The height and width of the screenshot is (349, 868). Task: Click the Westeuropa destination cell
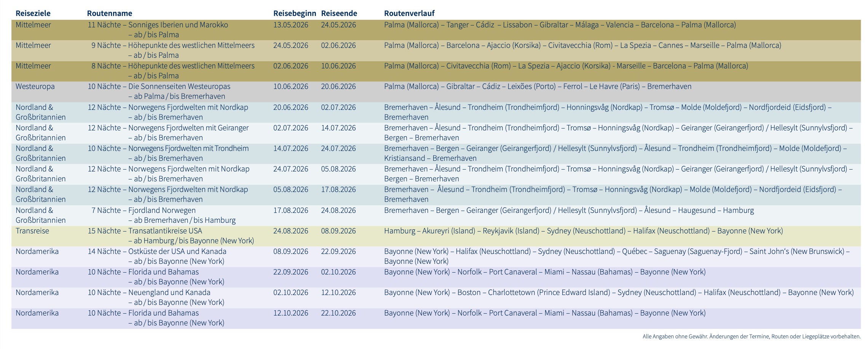click(35, 87)
